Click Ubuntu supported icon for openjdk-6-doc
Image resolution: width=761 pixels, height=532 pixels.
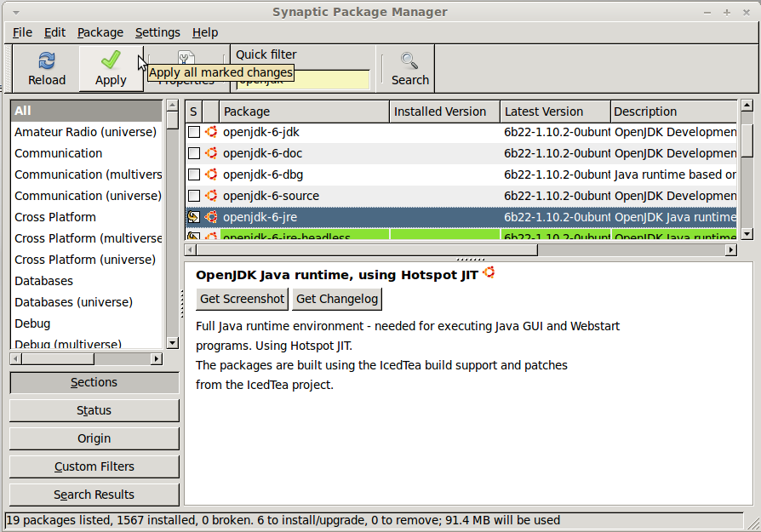[x=210, y=153]
